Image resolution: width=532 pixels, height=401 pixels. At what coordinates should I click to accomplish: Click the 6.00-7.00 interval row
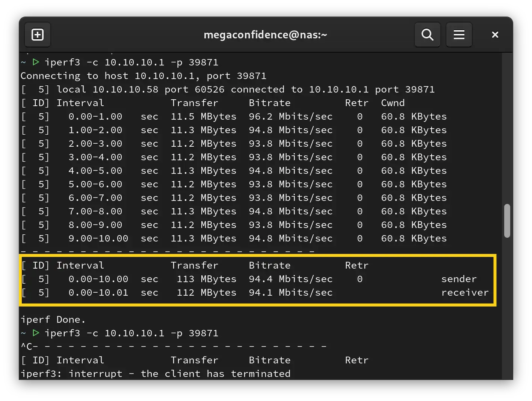pyautogui.click(x=234, y=197)
